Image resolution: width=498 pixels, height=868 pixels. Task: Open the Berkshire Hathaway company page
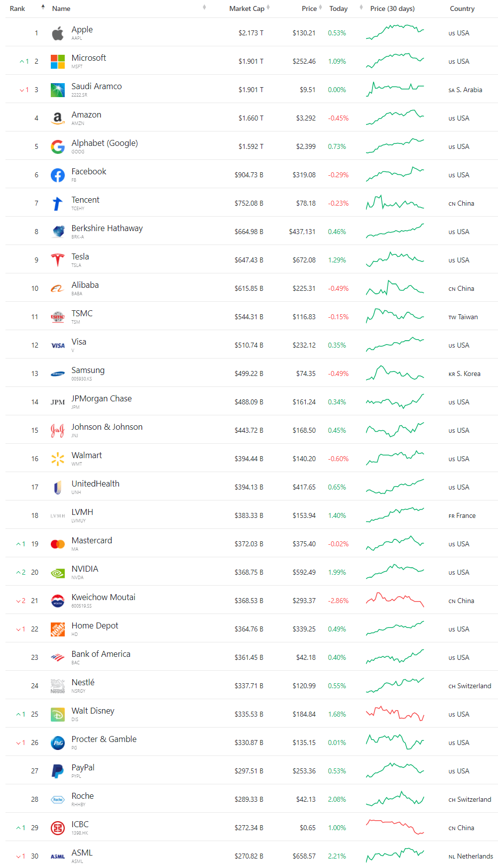point(107,229)
